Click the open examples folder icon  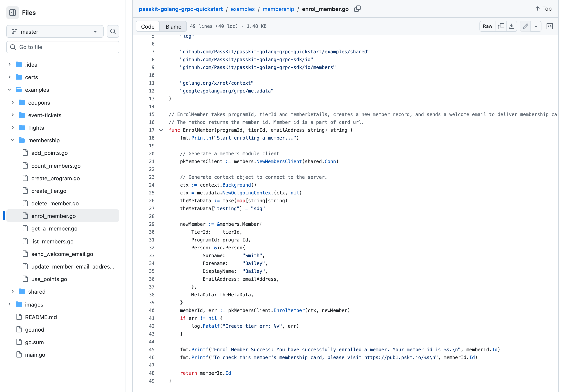pos(19,90)
